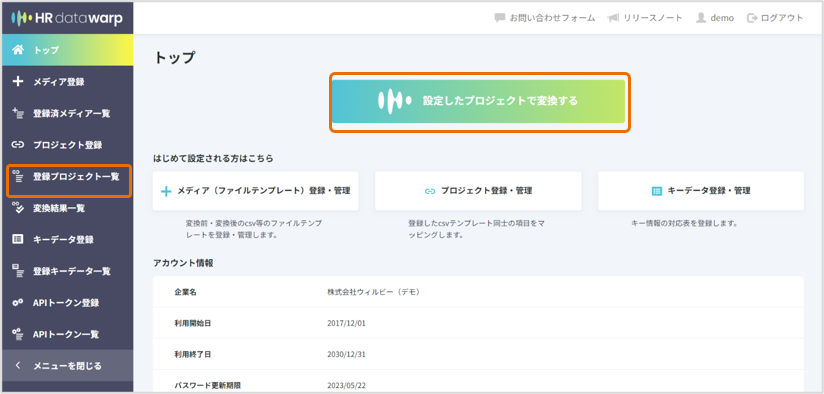The width and height of the screenshot is (824, 394).
Task: Click the checklist icon beside 変換結果一覧
Action: coord(18,208)
